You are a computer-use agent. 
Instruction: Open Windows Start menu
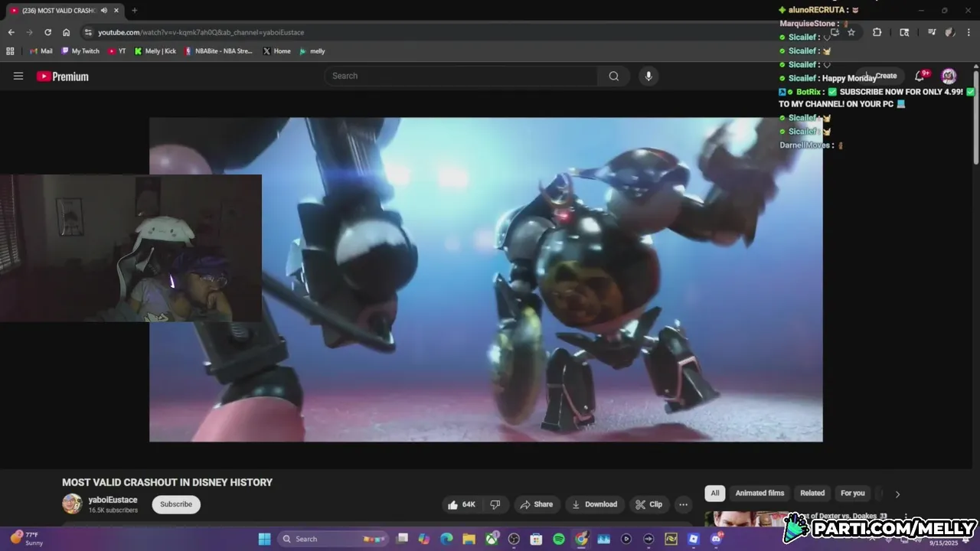pos(264,539)
